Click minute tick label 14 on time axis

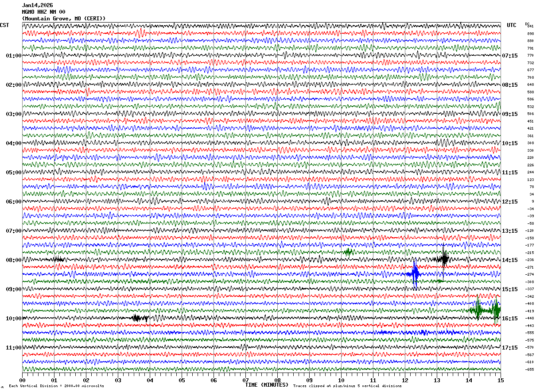coord(469,380)
